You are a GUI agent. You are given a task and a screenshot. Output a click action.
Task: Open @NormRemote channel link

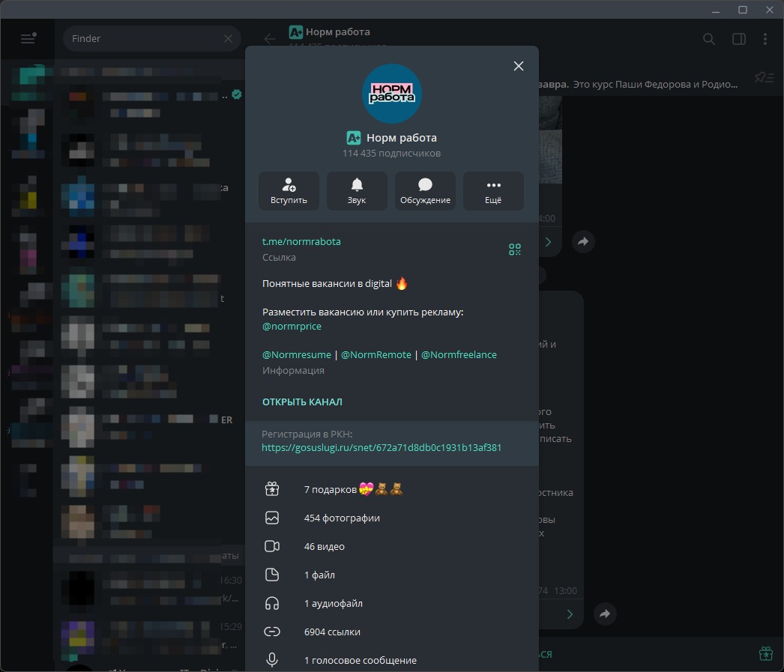[x=376, y=355]
